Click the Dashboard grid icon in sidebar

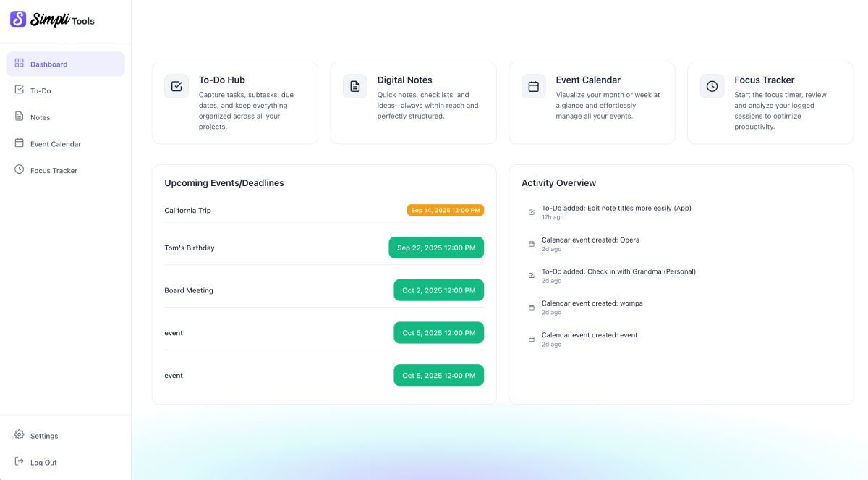pyautogui.click(x=19, y=64)
